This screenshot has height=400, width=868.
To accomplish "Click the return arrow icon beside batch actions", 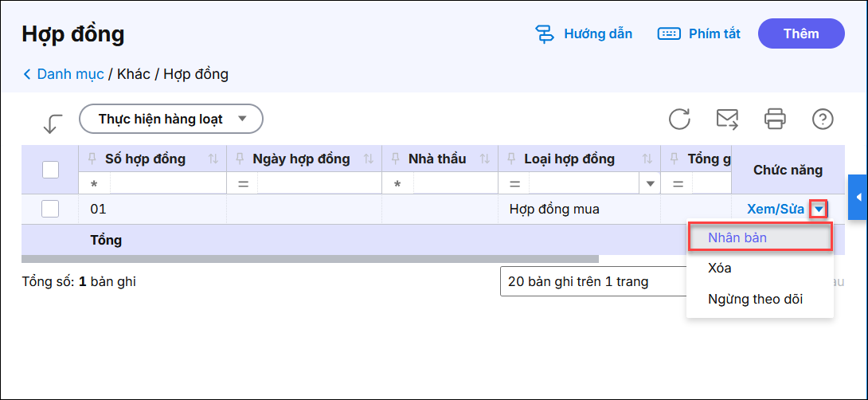I will click(53, 123).
